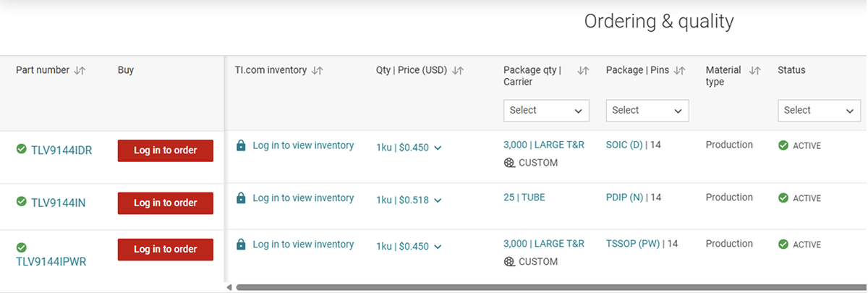Expand price breakdown for TLV9144IN
868x293 pixels.
click(x=438, y=200)
